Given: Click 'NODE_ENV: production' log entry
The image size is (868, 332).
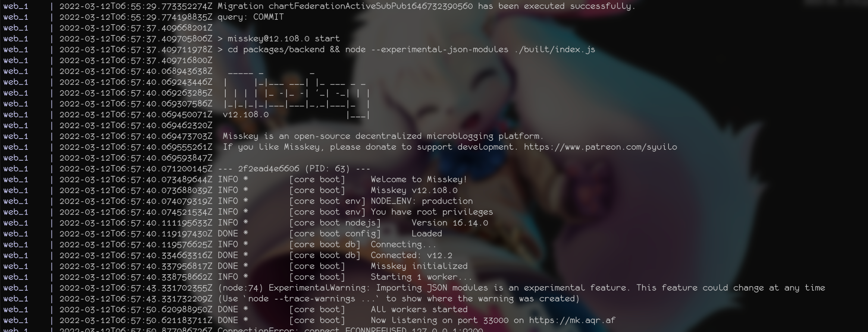Looking at the screenshot, I should (422, 201).
